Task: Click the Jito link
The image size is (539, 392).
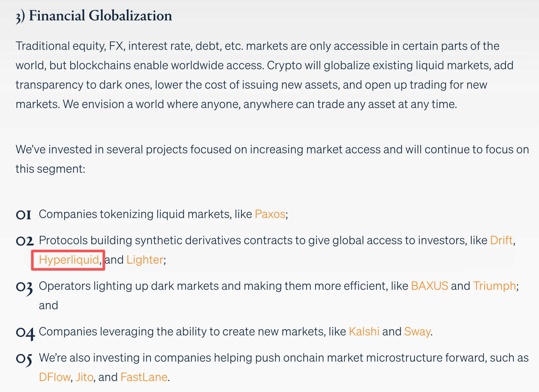Action: pyautogui.click(x=84, y=377)
